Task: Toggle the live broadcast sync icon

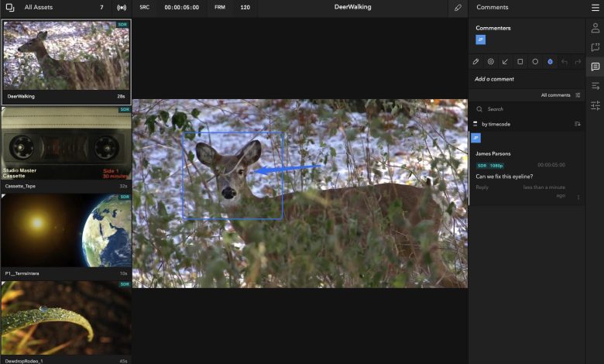Action: click(122, 7)
